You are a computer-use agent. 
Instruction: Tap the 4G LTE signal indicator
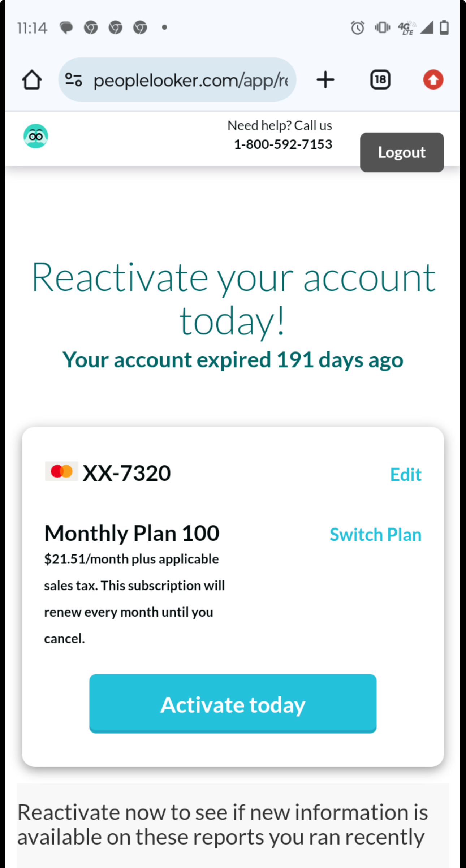coord(406,28)
